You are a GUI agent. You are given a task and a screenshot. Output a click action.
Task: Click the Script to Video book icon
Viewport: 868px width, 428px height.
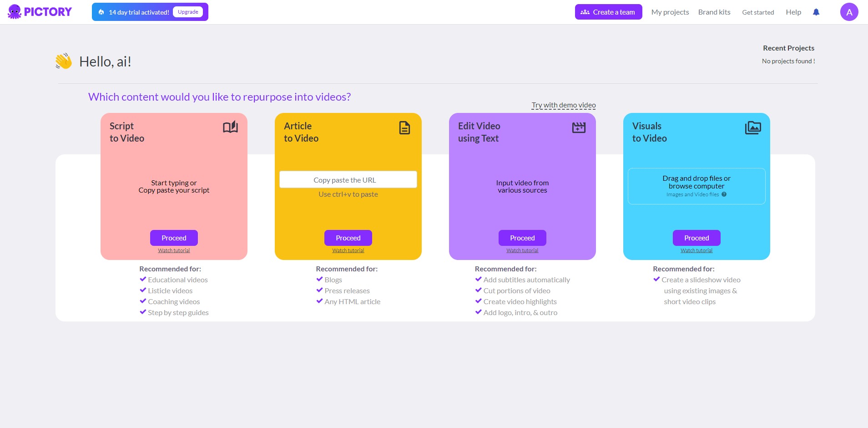230,127
